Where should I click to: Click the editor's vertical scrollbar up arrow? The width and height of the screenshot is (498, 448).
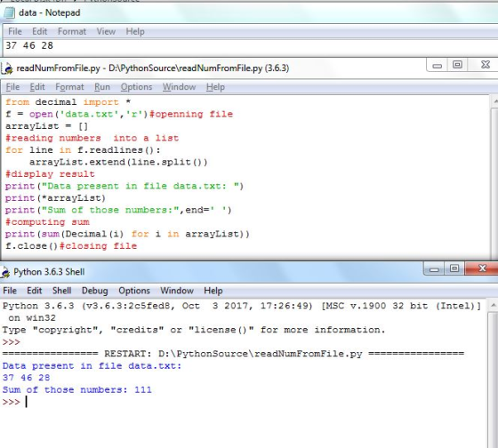click(494, 101)
